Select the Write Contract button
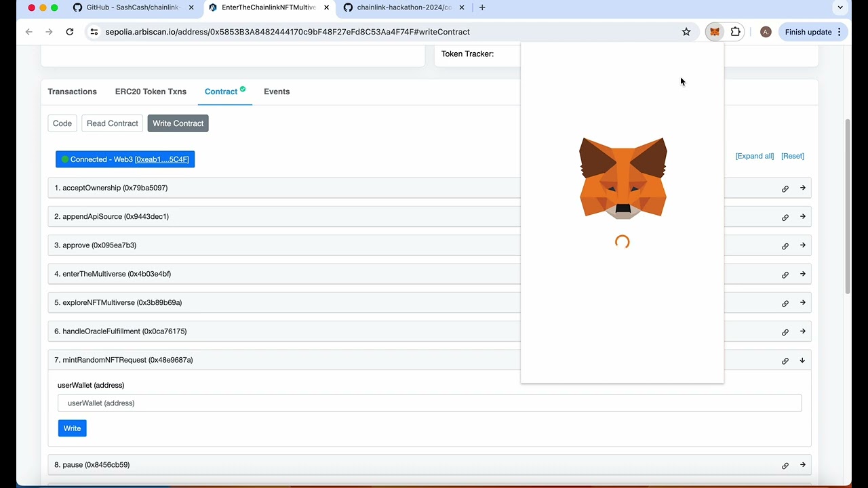The height and width of the screenshot is (488, 868). pyautogui.click(x=178, y=123)
